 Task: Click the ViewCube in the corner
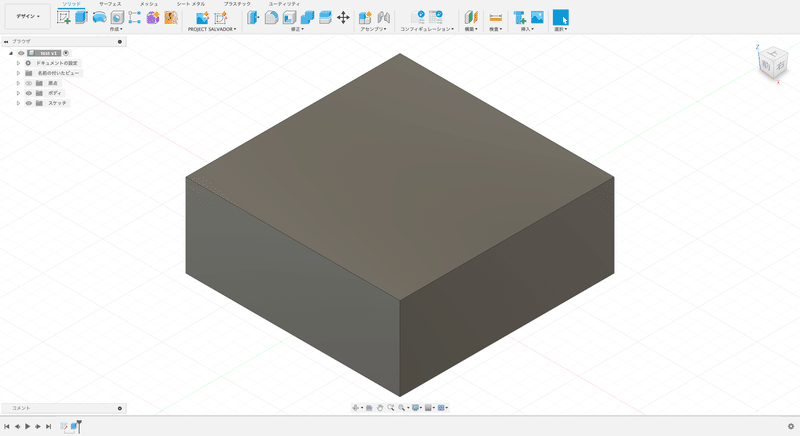click(773, 64)
